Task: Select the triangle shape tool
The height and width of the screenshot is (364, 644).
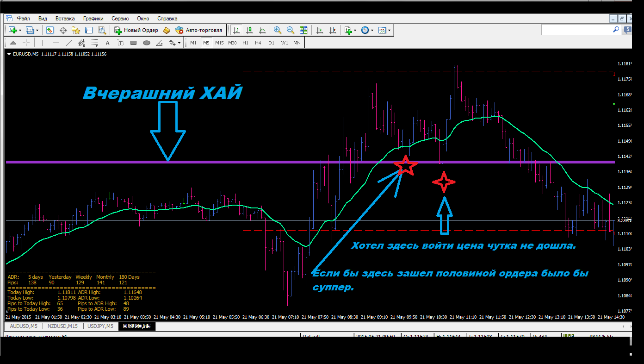Action: [x=160, y=43]
